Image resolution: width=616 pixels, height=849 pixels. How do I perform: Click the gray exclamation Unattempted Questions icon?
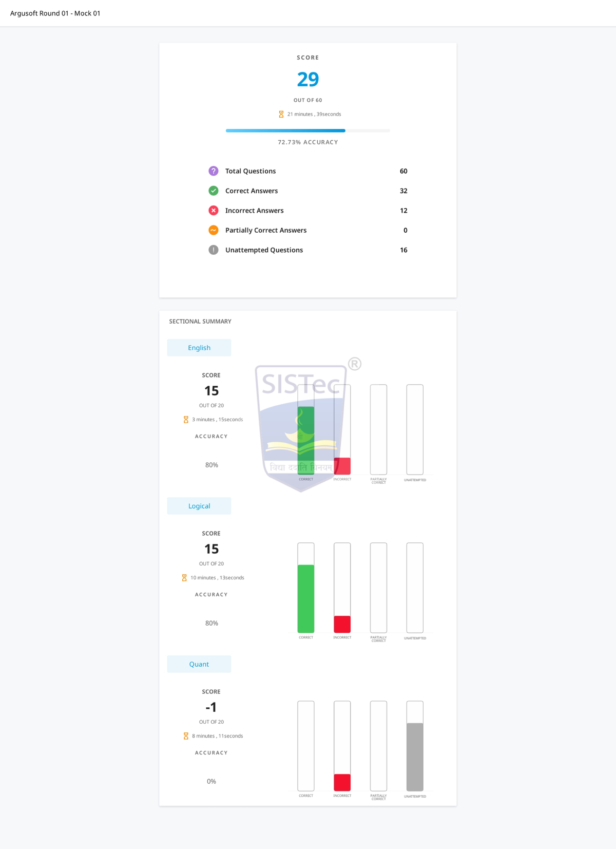coord(214,250)
